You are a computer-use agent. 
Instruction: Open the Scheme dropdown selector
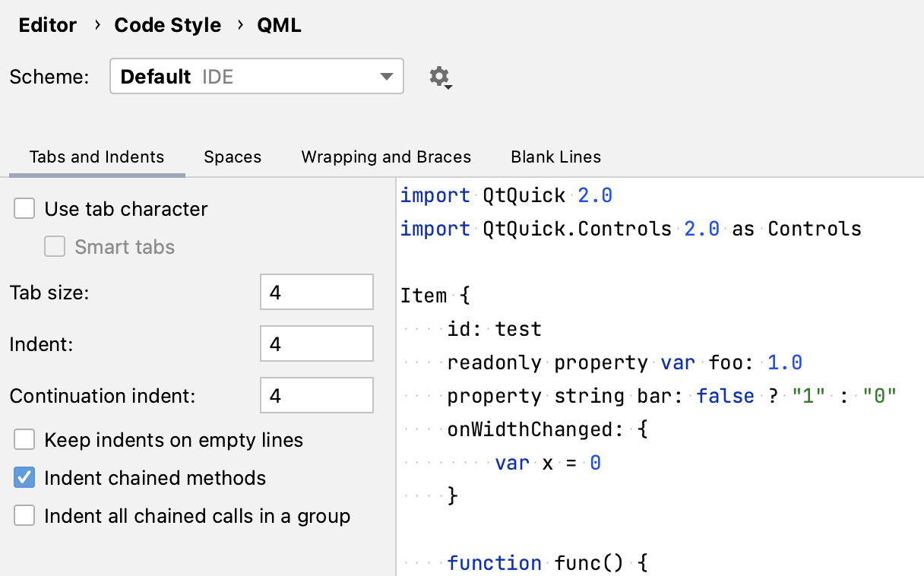pos(256,76)
